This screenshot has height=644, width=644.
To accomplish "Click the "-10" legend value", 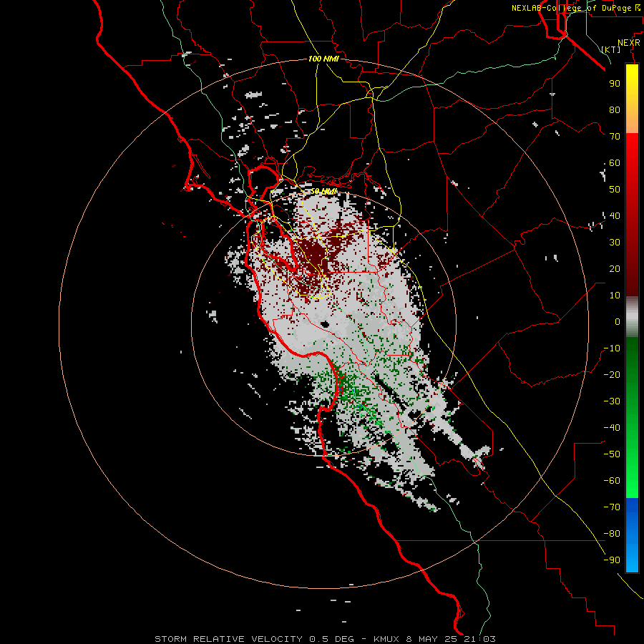I will tap(612, 348).
